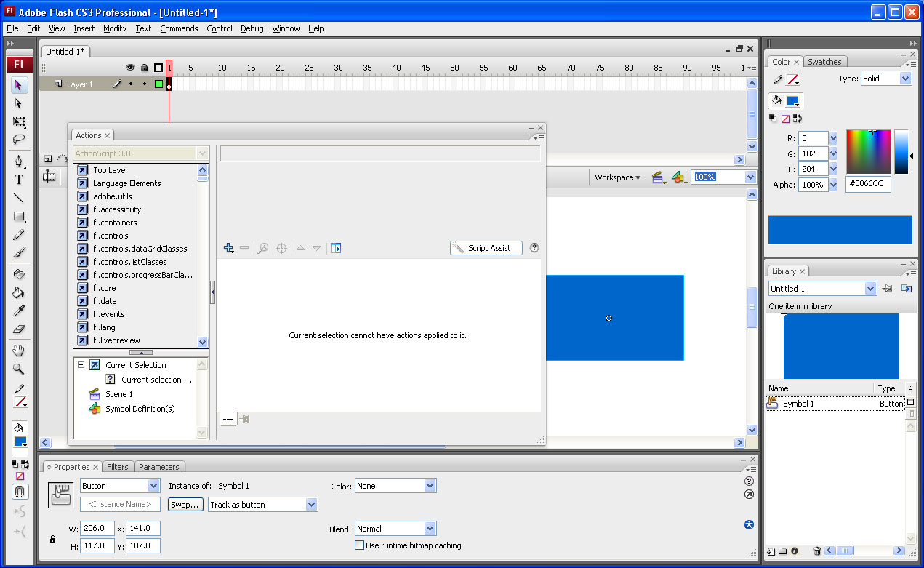
Task: Sort Library by Name column header
Action: pyautogui.click(x=819, y=388)
